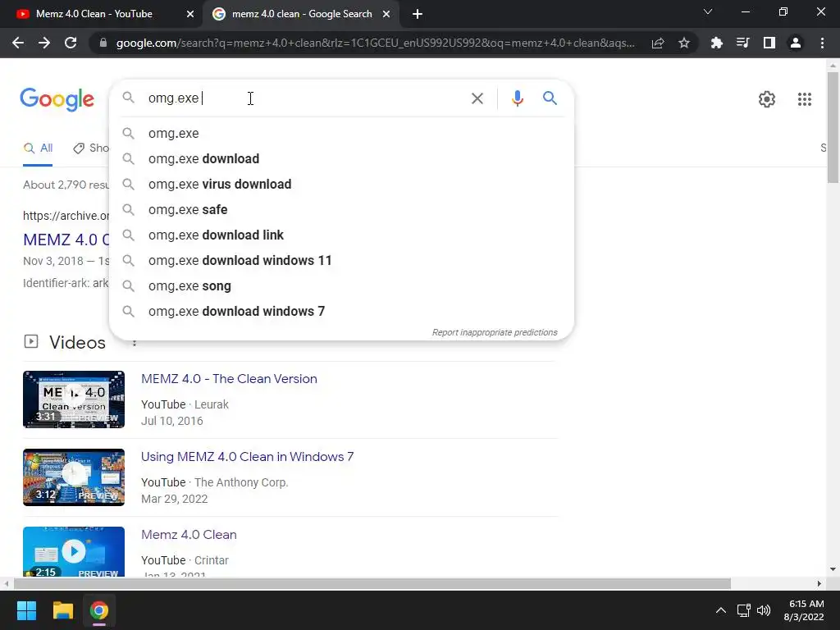Click the scroll-down arrow of vertical scrollbar
The width and height of the screenshot is (840, 630).
pos(833,569)
